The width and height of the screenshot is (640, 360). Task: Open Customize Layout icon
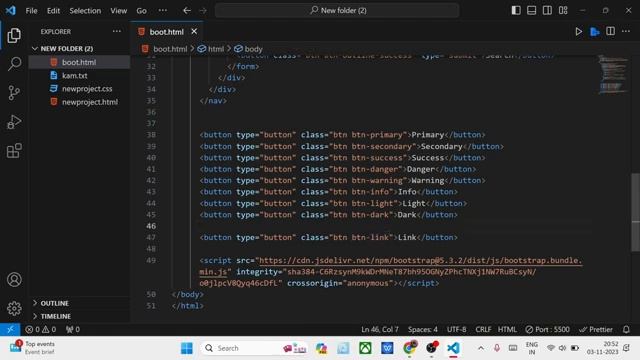click(x=563, y=10)
